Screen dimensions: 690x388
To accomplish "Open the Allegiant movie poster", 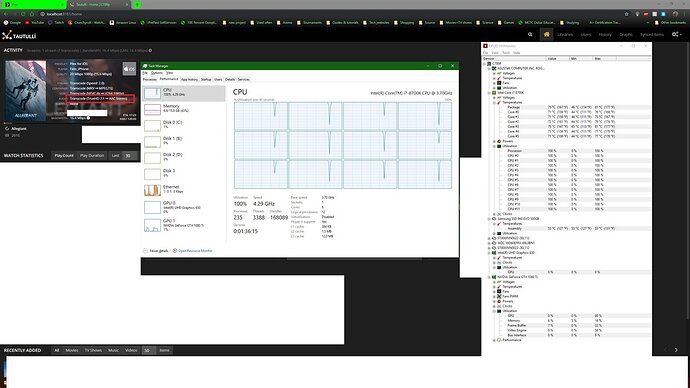I will click(x=26, y=91).
